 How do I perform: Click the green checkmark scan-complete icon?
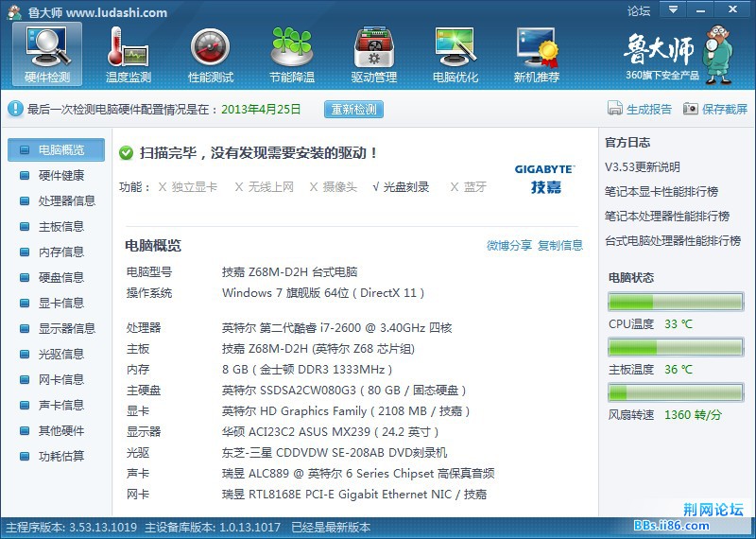point(126,153)
